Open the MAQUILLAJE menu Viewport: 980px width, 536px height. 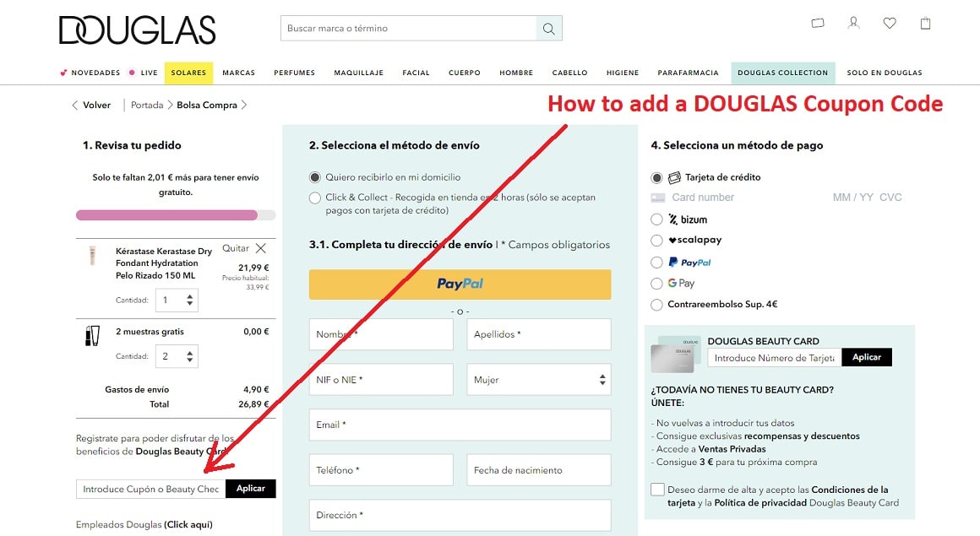coord(359,73)
